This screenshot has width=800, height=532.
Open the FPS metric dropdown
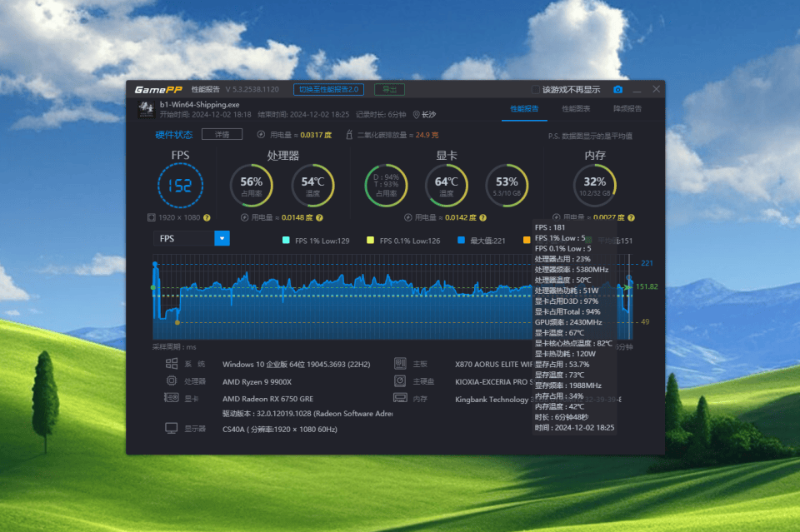[221, 239]
